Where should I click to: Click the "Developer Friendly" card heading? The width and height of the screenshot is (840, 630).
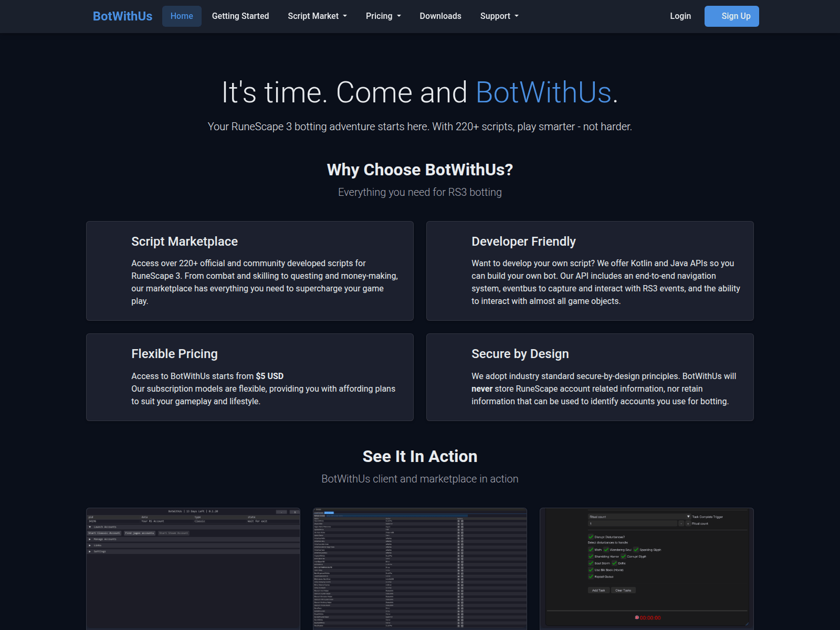[x=523, y=241]
